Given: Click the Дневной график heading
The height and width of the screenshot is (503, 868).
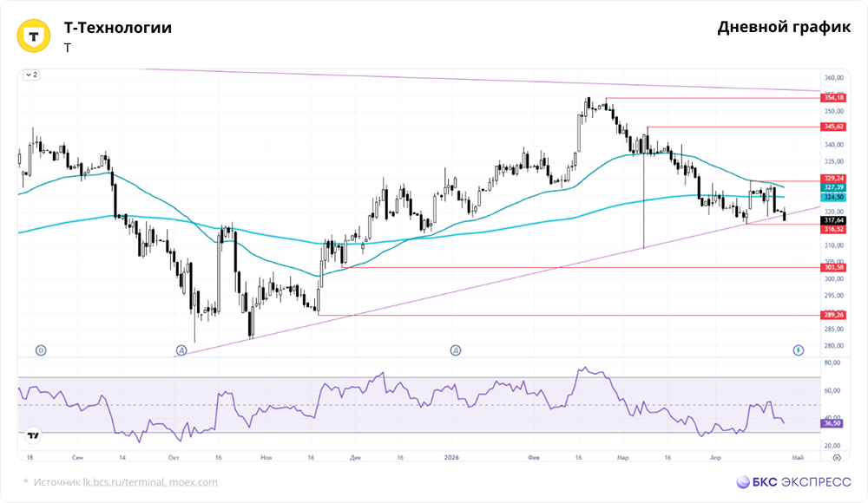Looking at the screenshot, I should (x=784, y=27).
